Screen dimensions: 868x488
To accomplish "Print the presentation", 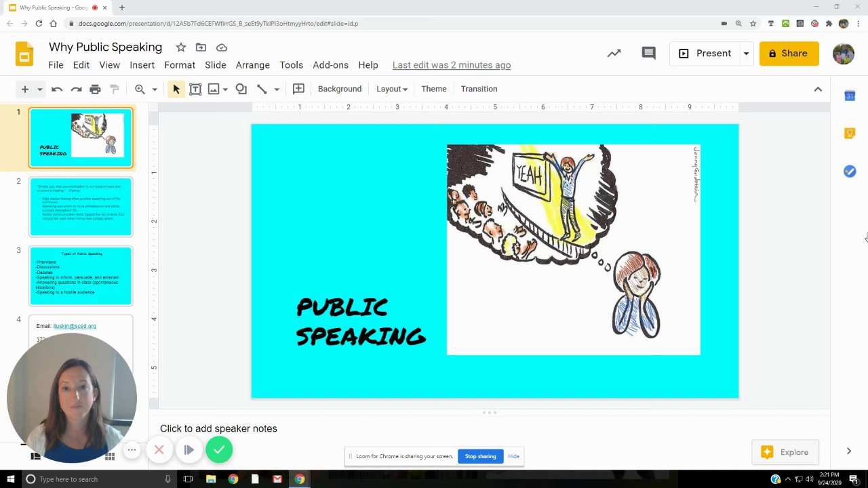I will coord(95,89).
